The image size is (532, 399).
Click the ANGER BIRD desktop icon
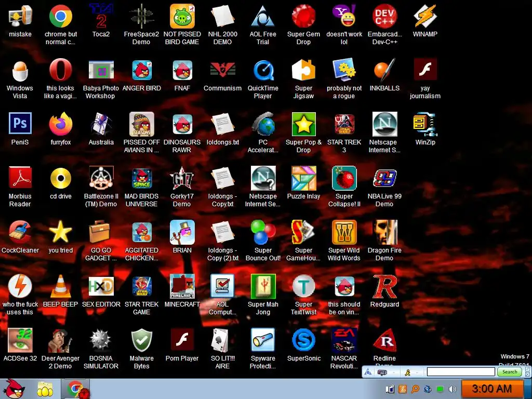141,70
